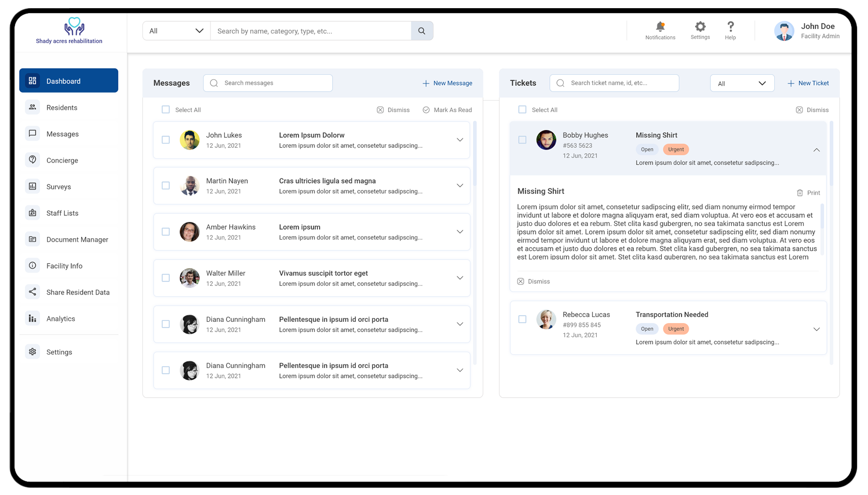Click the Share Resident Data icon
The image size is (868, 495).
point(33,292)
